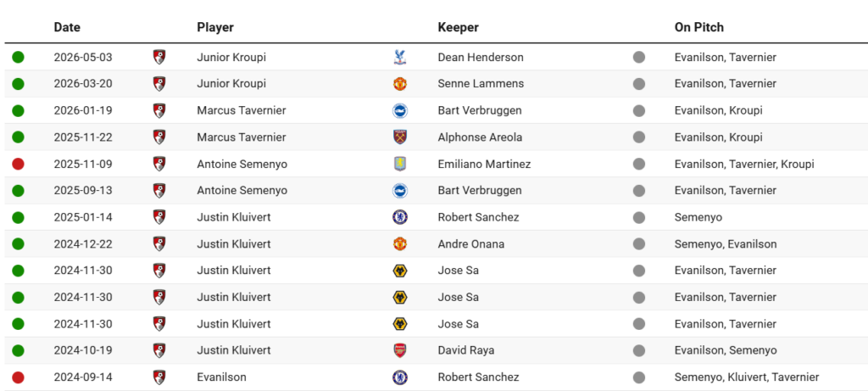Click the Brighton crest in the 2026-01-19 row

[x=400, y=111]
